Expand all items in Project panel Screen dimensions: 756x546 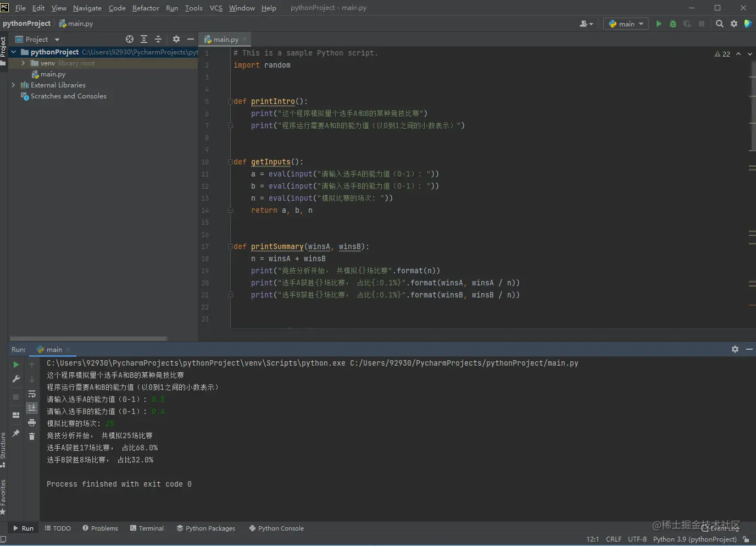(144, 39)
